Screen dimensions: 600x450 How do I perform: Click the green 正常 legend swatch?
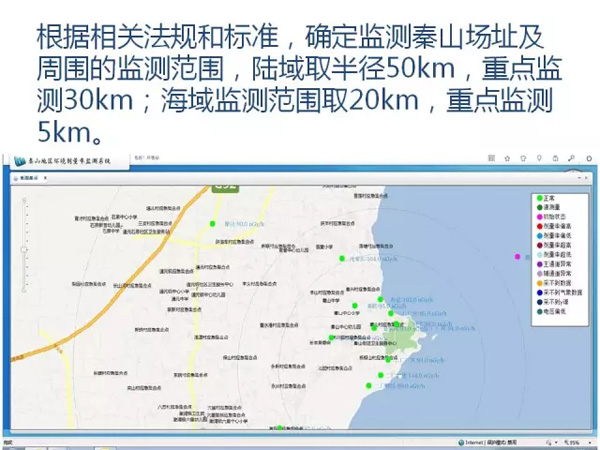540,198
